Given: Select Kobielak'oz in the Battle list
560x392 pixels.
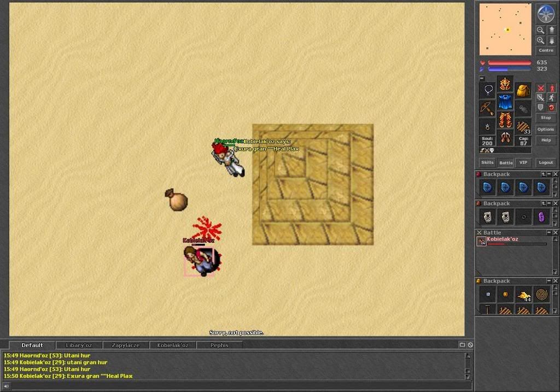Looking at the screenshot, I should click(x=512, y=241).
